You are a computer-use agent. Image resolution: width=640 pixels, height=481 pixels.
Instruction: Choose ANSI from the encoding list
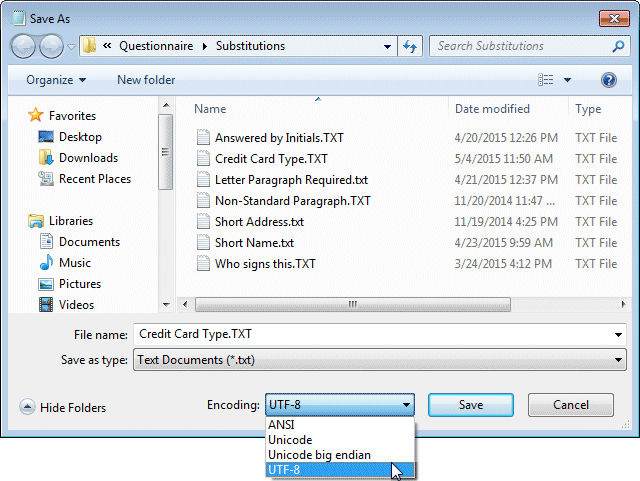(x=340, y=425)
